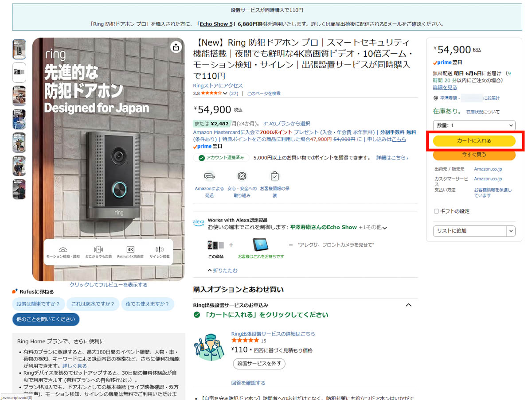Select the fifth product thumbnail
Image resolution: width=532 pixels, height=400 pixels.
[19, 143]
